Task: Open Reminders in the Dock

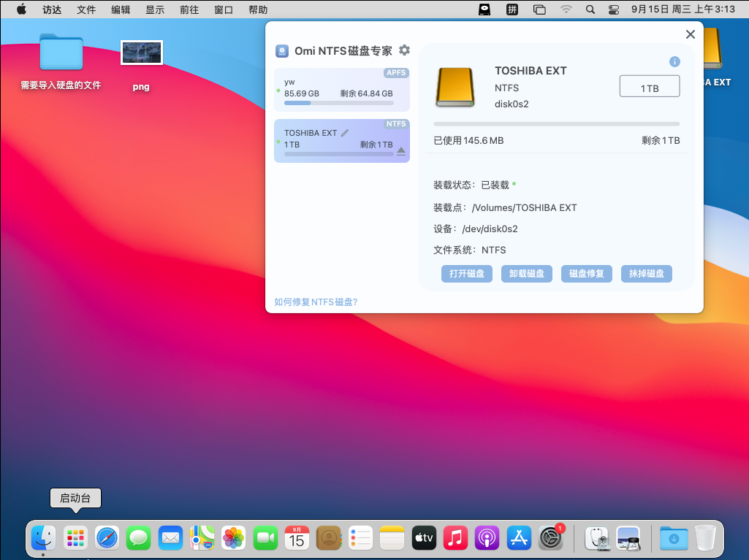Action: [x=360, y=539]
